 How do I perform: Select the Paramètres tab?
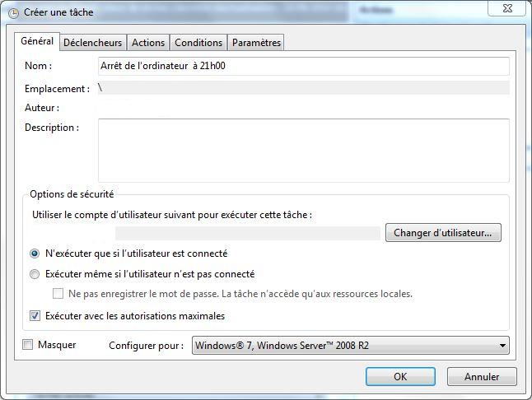click(x=256, y=43)
